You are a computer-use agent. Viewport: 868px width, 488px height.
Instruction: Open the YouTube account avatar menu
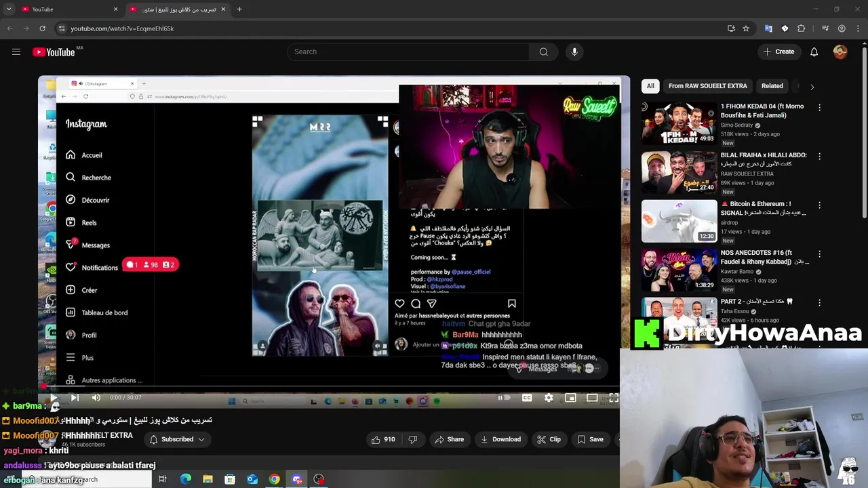click(840, 52)
